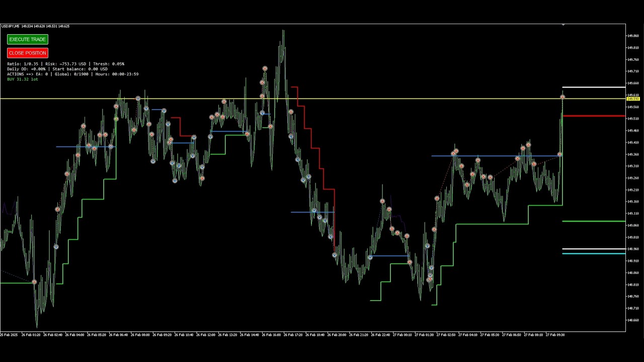Click the 149.110 price scale label
Viewport: 644px width, 362px height.
(633, 214)
